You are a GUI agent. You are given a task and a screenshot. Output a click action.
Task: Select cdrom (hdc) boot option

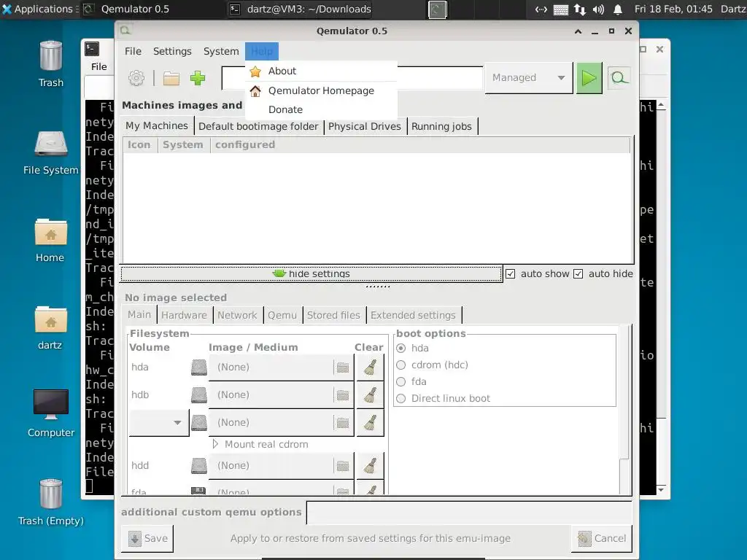[x=401, y=365]
